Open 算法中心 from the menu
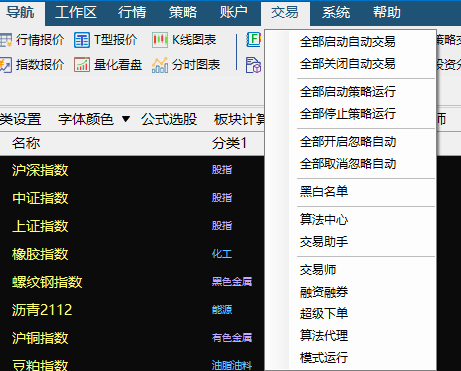The width and height of the screenshot is (461, 371). (324, 220)
